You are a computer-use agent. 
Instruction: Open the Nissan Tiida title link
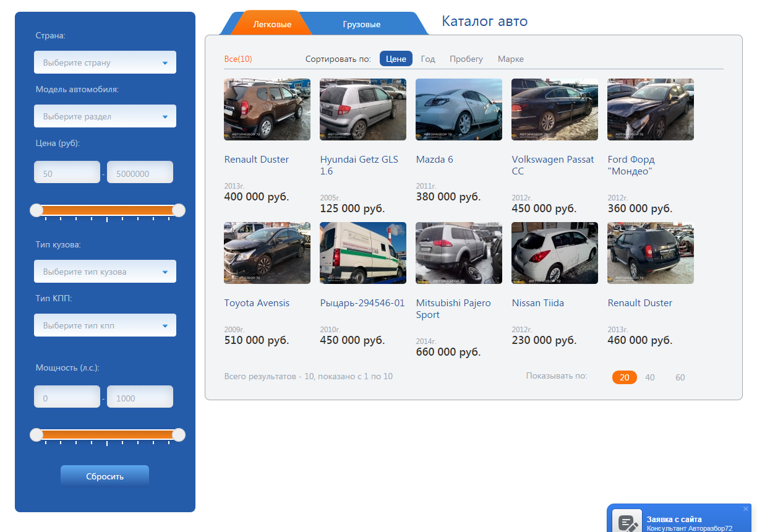point(538,302)
